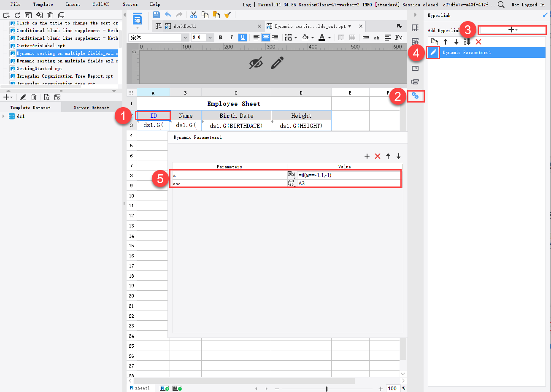This screenshot has height=392, width=551.
Task: Edit the selected dataset with the pencil icon
Action: (x=23, y=97)
